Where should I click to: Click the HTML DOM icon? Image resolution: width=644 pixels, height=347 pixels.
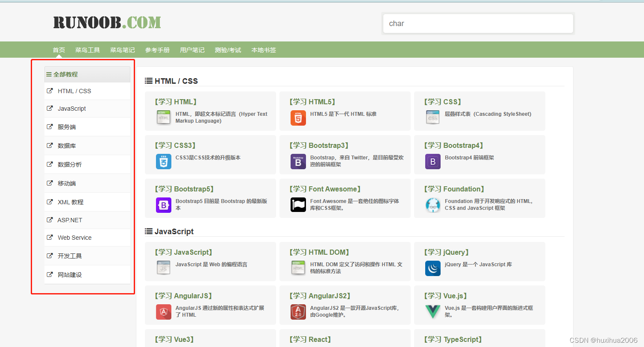tap(298, 268)
